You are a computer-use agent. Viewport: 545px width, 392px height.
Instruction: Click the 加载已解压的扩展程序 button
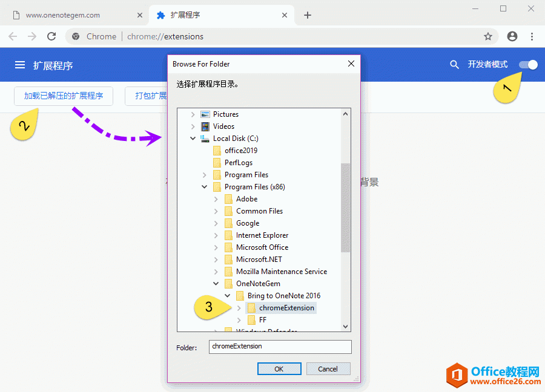pos(63,96)
